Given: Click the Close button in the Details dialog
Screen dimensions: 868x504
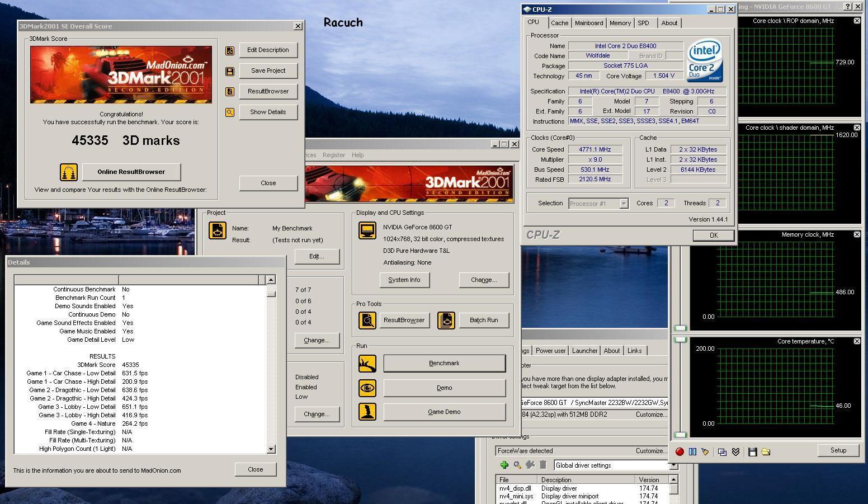Looking at the screenshot, I should point(256,469).
